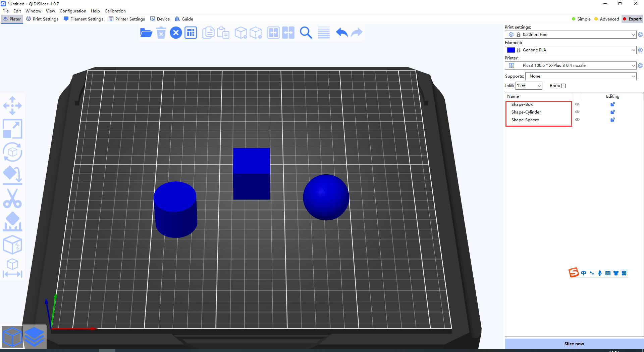
Task: Open the Calibration menu
Action: pos(115,11)
